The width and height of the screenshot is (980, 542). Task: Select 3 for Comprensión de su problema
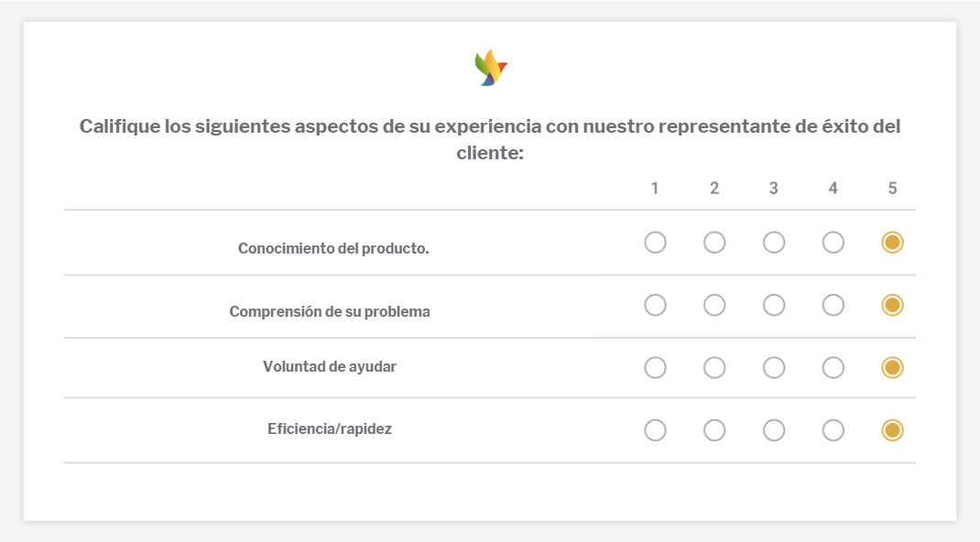[774, 305]
